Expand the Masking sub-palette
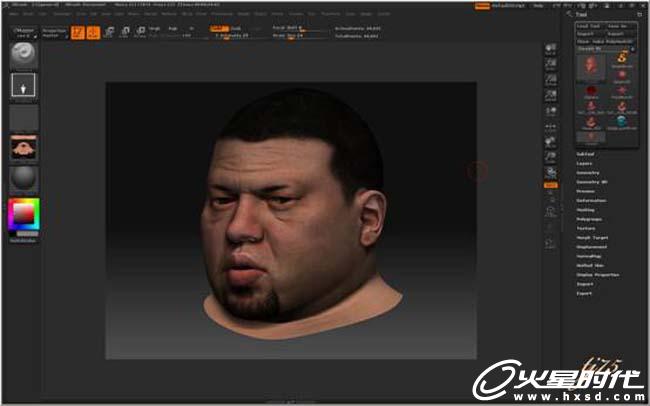 [x=585, y=210]
